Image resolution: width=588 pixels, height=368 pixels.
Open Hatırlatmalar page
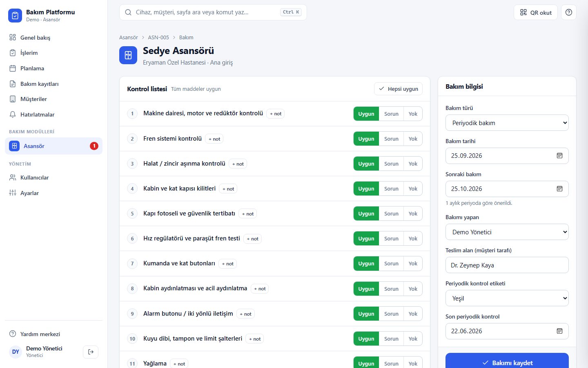(53, 114)
